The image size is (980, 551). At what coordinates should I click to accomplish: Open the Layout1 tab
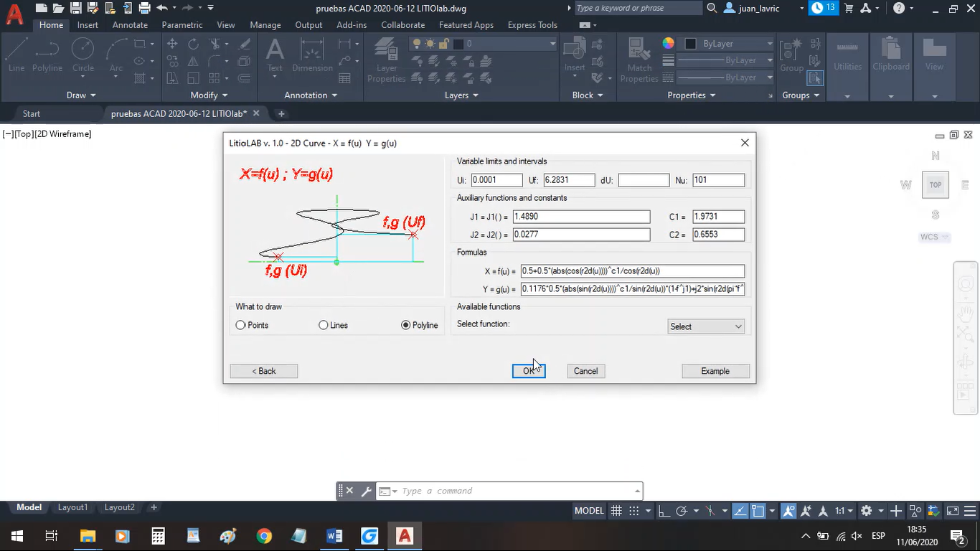coord(72,507)
